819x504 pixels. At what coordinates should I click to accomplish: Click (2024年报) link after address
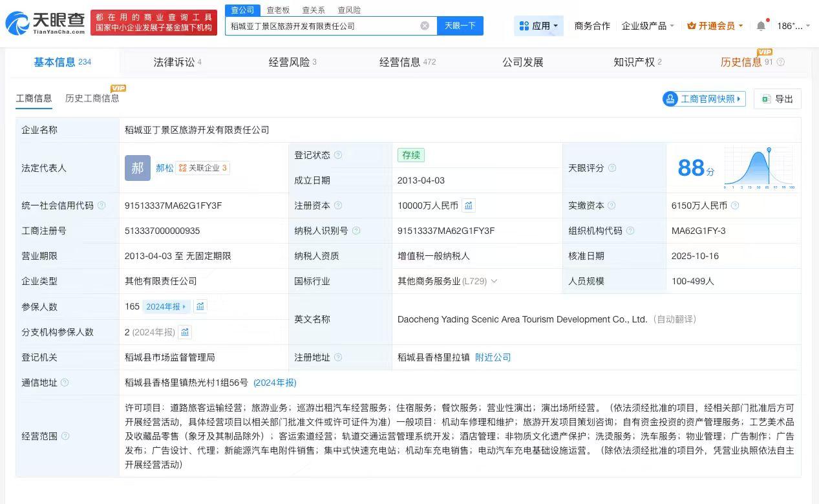tap(275, 383)
